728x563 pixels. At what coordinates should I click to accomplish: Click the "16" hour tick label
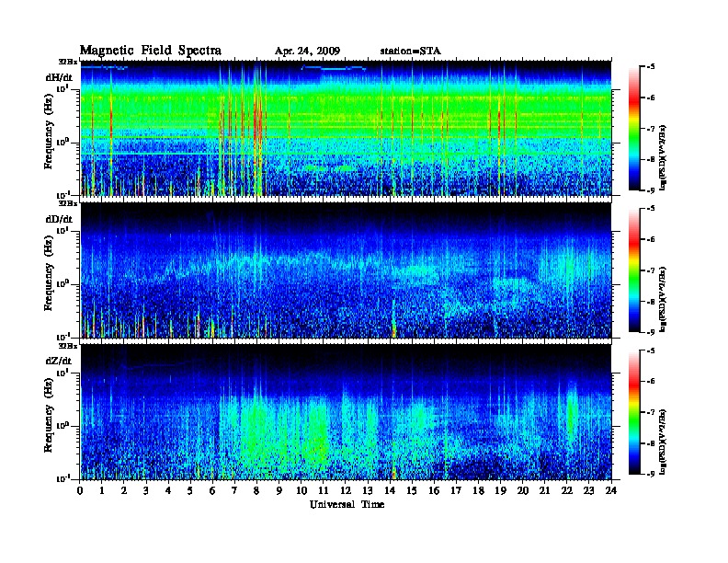click(x=434, y=491)
